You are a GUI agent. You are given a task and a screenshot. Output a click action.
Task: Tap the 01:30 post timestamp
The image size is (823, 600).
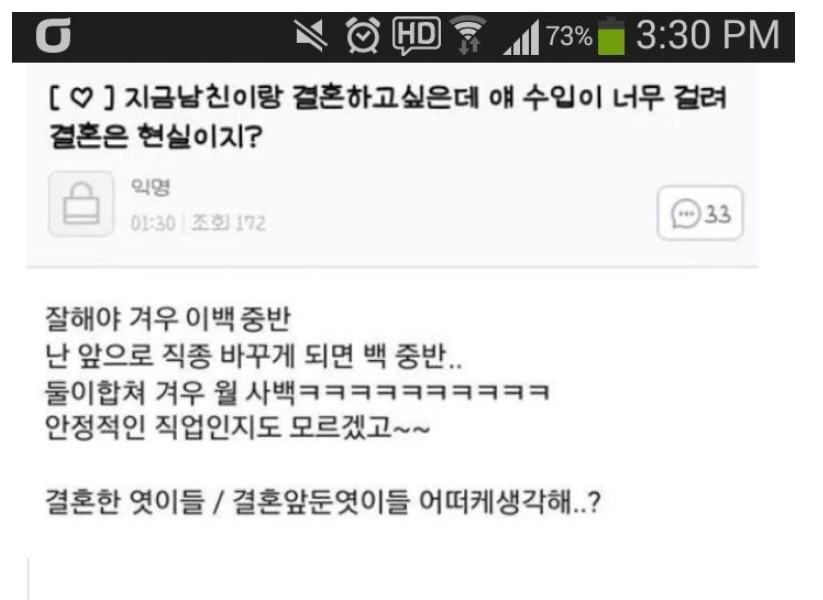coord(153,223)
